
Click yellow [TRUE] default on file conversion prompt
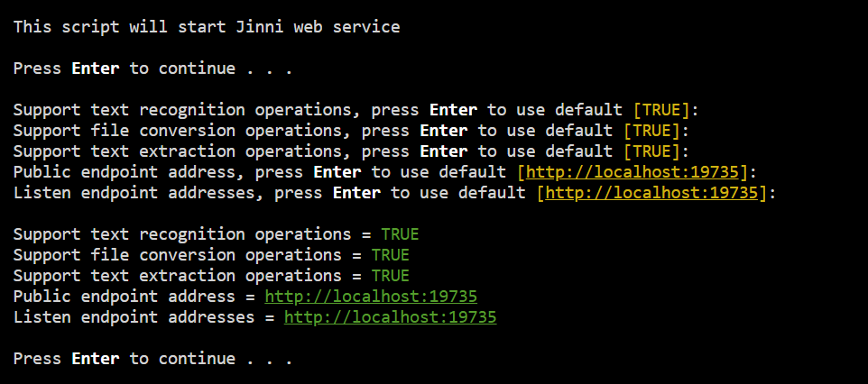[651, 131]
